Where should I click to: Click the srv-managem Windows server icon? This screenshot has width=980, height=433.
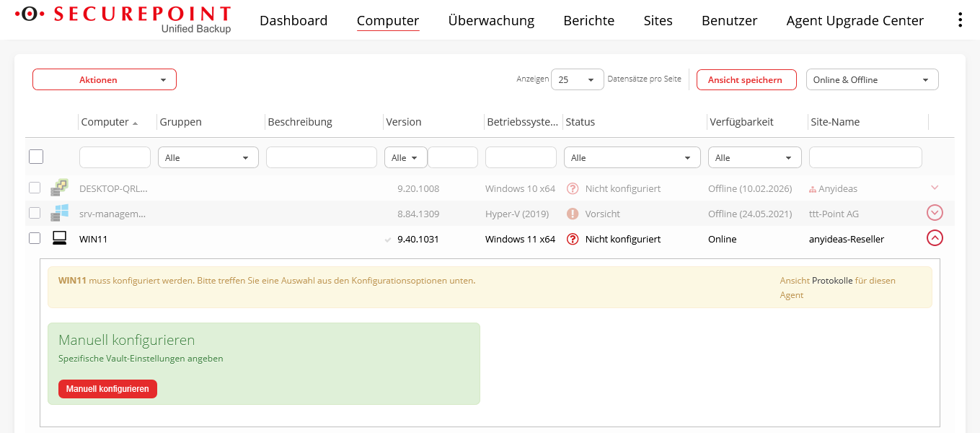click(x=59, y=214)
